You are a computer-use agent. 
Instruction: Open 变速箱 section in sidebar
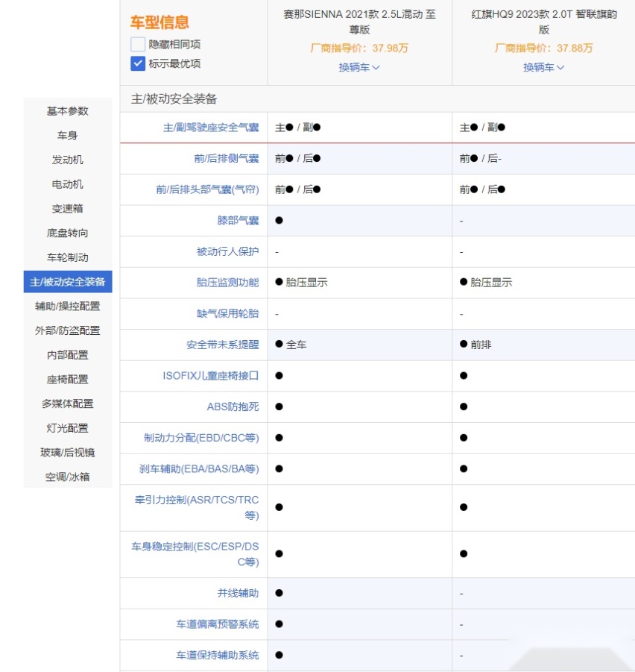tap(68, 209)
